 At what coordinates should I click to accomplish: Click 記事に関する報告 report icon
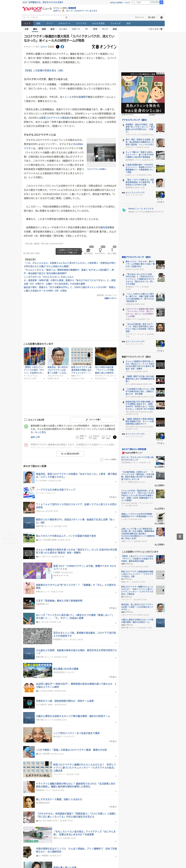click(32, 253)
